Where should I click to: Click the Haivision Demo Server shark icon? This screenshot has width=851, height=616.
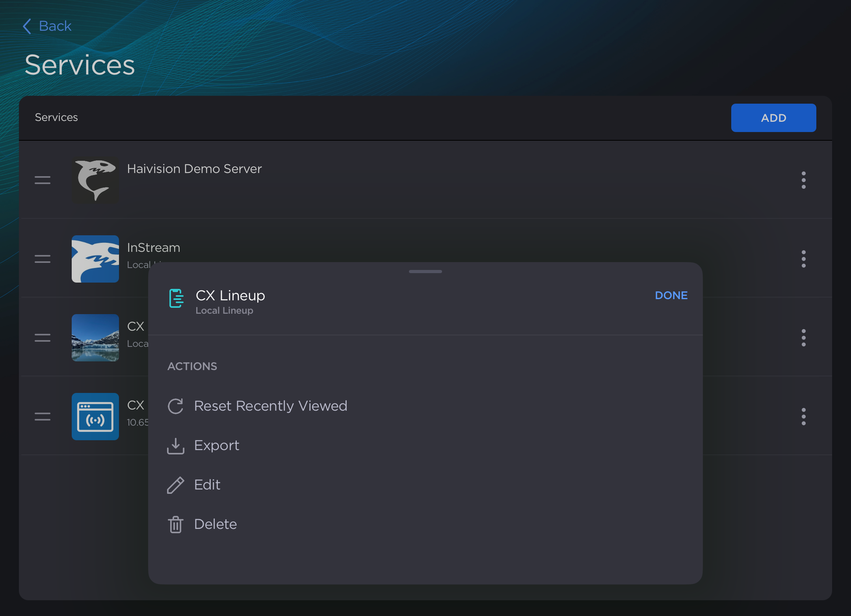tap(95, 180)
